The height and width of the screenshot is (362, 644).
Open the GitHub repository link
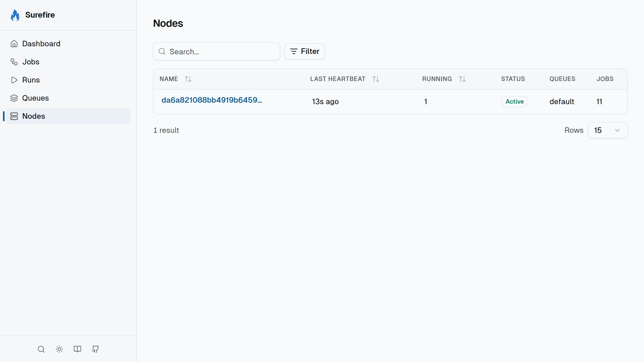pyautogui.click(x=95, y=349)
